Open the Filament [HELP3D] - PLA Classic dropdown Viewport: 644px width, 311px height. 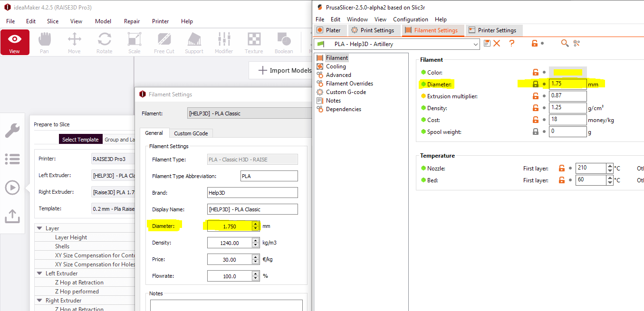[x=250, y=113]
